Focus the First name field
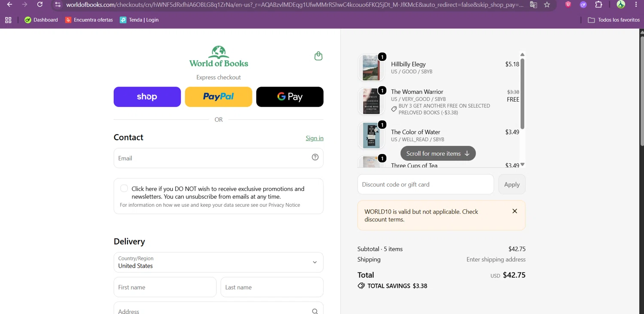This screenshot has height=314, width=644. 165,287
